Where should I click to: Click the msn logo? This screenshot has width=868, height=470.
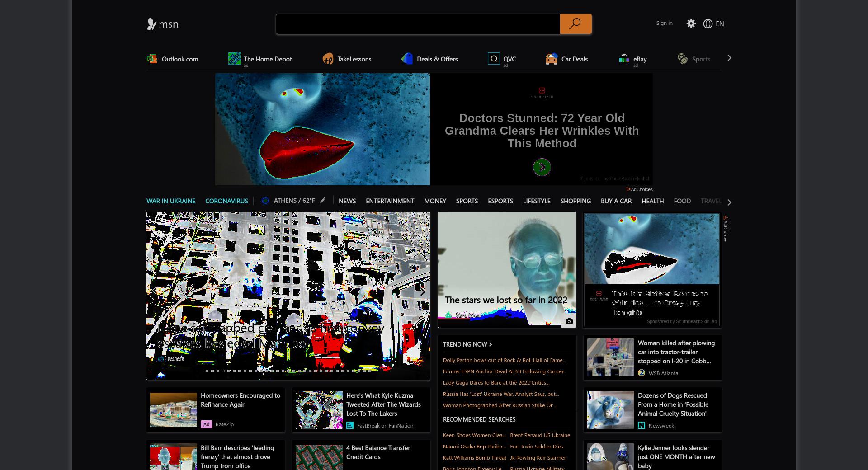coord(163,24)
